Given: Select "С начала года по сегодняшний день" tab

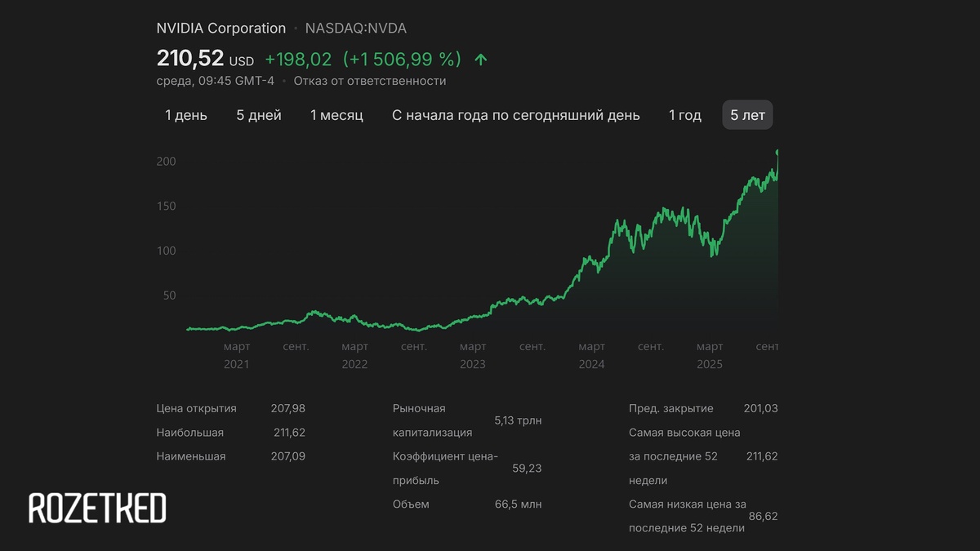Looking at the screenshot, I should point(516,115).
